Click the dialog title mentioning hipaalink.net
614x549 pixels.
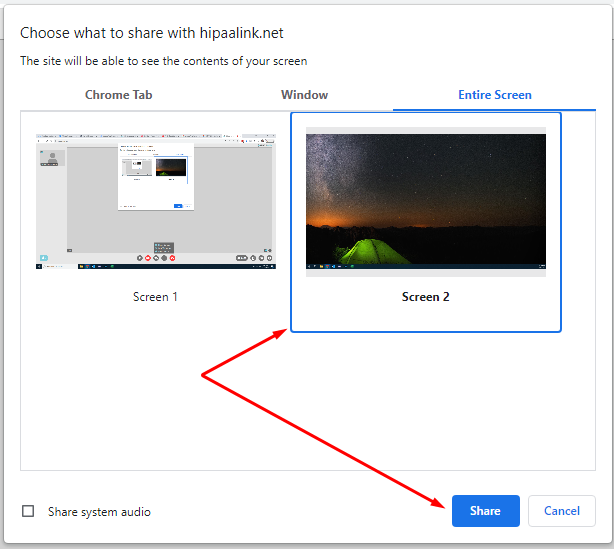pyautogui.click(x=147, y=32)
